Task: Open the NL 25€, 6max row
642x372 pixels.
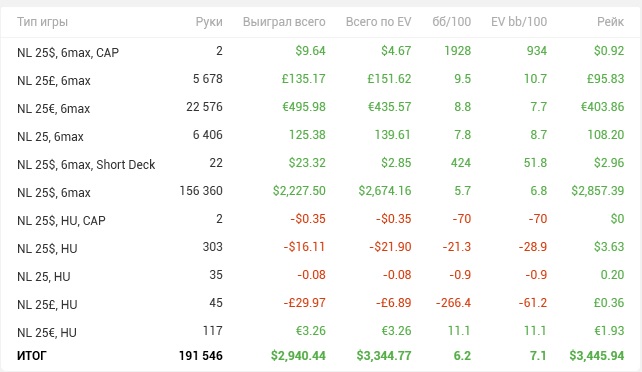Action: pyautogui.click(x=321, y=107)
